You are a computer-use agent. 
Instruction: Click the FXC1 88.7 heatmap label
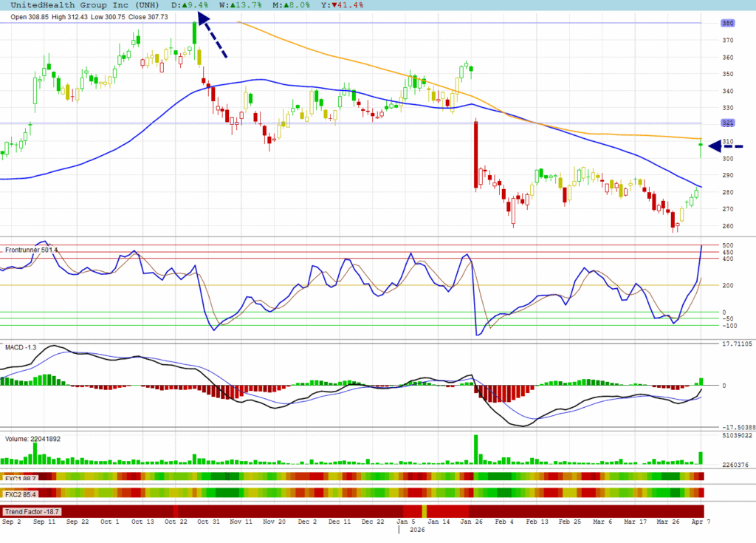click(x=21, y=478)
